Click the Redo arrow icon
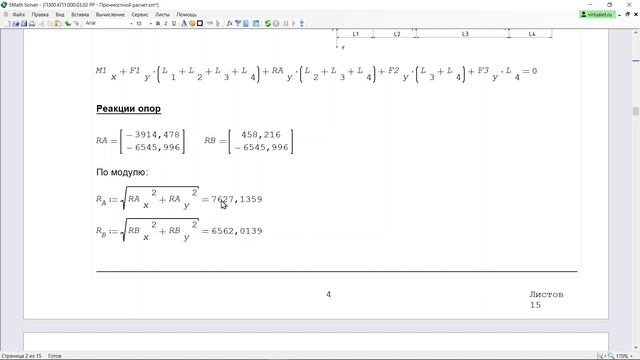The height and width of the screenshot is (360, 640). click(76, 23)
